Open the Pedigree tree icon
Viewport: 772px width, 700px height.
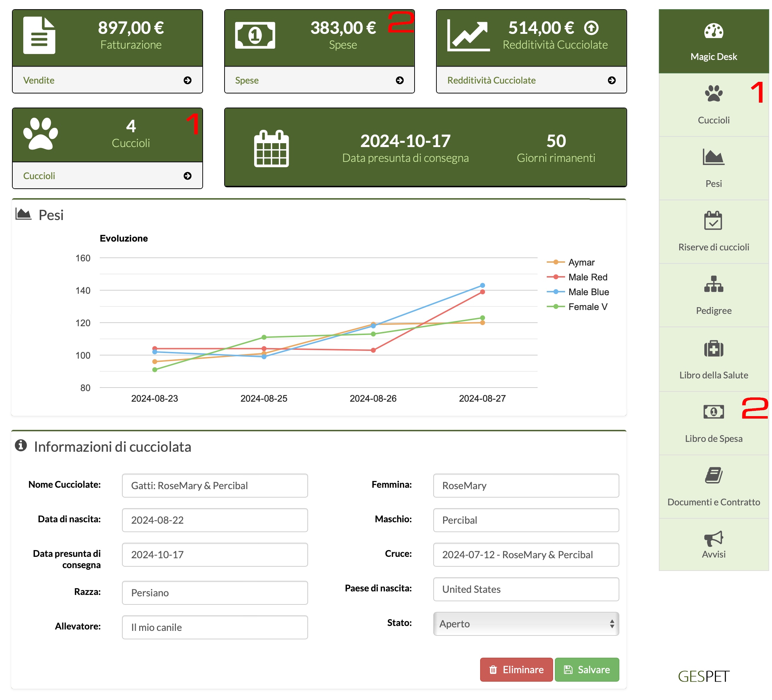713,284
